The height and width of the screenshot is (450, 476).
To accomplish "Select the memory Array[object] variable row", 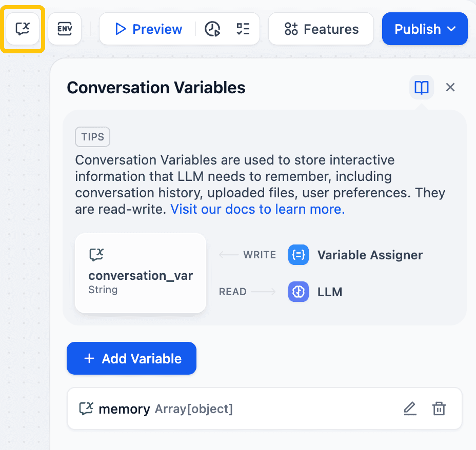I will pos(246,409).
